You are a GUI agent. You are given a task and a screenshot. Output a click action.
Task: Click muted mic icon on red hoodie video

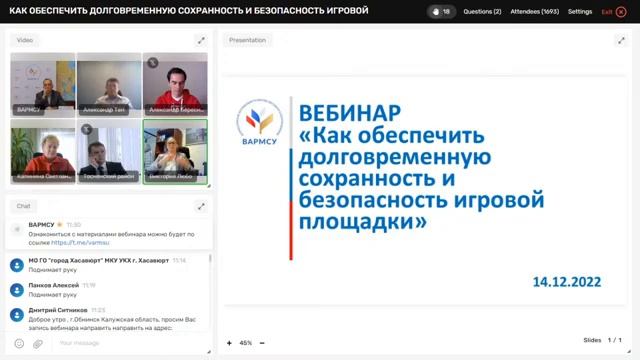click(x=153, y=62)
